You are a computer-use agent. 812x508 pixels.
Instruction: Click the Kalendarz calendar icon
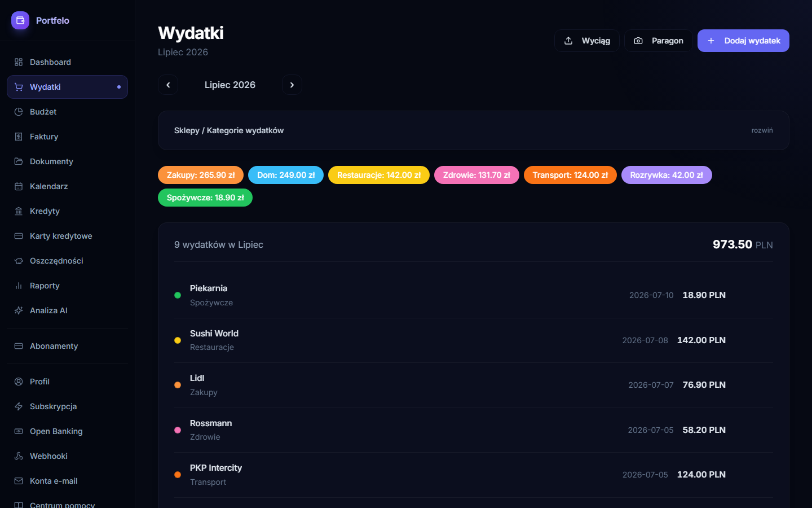19,186
